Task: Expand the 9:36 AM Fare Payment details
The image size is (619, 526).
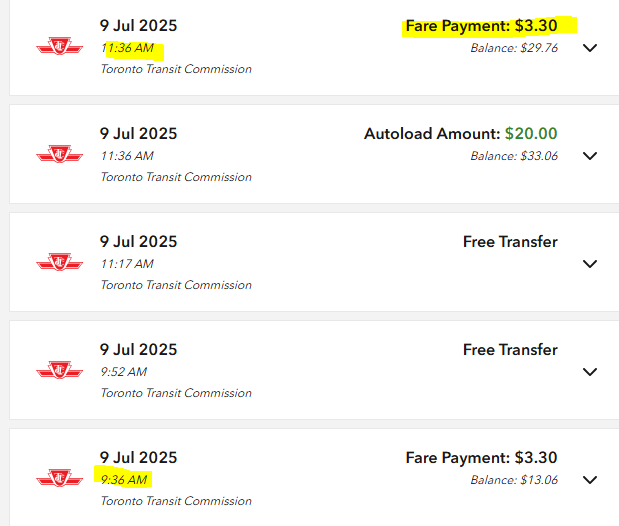Action: click(590, 480)
